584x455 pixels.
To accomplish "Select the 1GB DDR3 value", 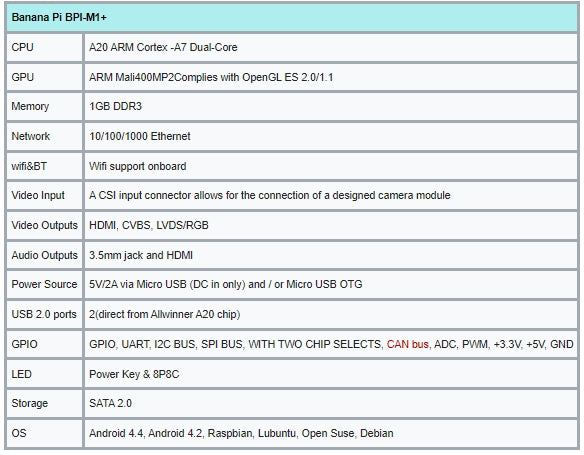I will click(x=115, y=106).
